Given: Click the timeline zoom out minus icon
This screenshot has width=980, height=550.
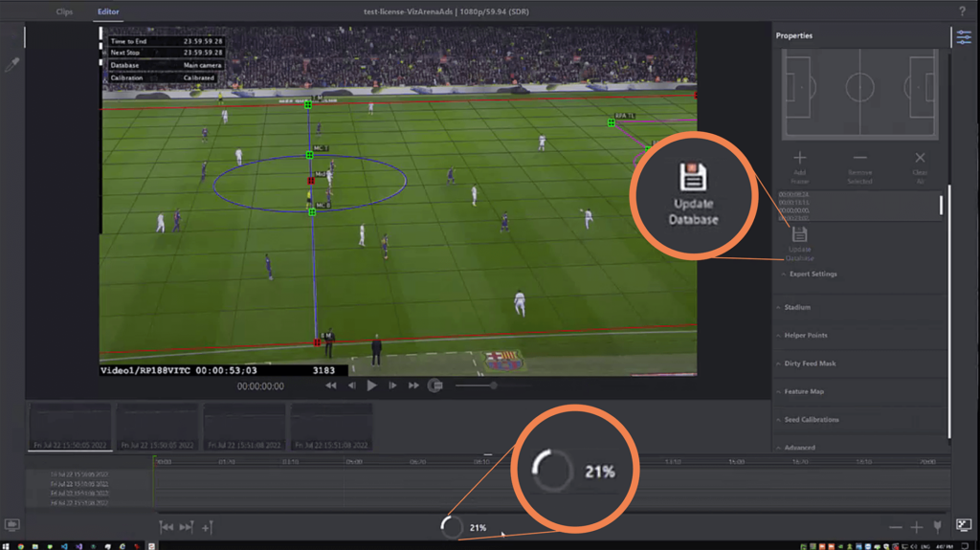Looking at the screenshot, I should coord(896,527).
